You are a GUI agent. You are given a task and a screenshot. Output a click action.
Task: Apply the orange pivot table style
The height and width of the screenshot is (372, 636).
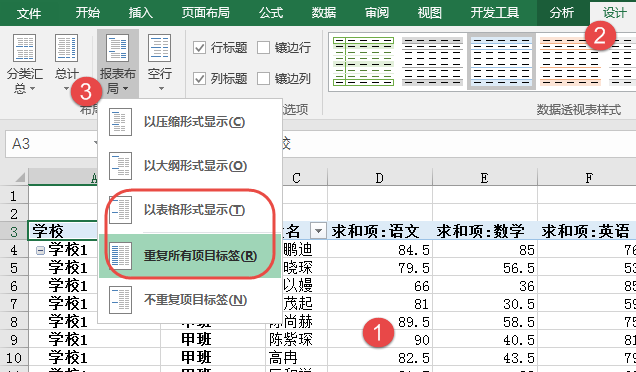pyautogui.click(x=570, y=62)
